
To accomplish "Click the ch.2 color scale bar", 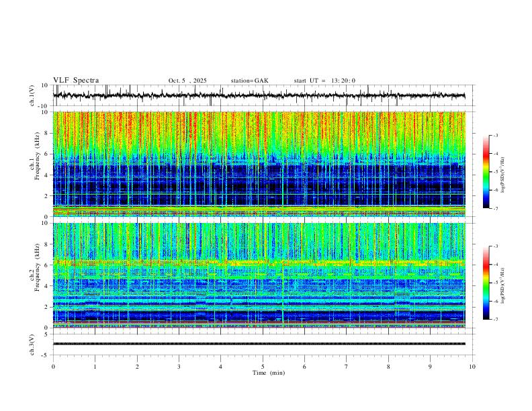I will click(x=486, y=283).
